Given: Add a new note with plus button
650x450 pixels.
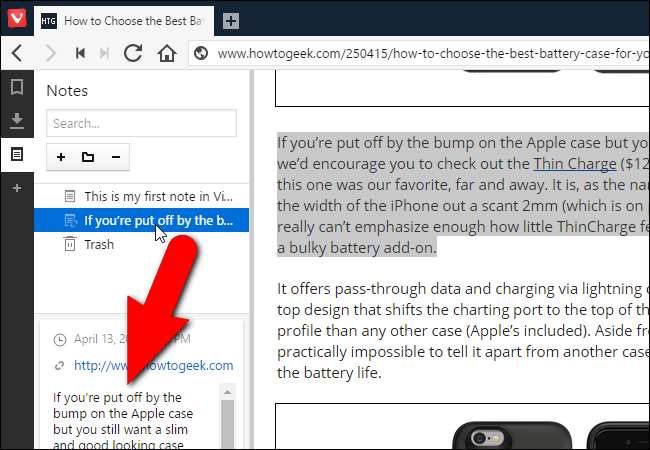Looking at the screenshot, I should pos(61,157).
